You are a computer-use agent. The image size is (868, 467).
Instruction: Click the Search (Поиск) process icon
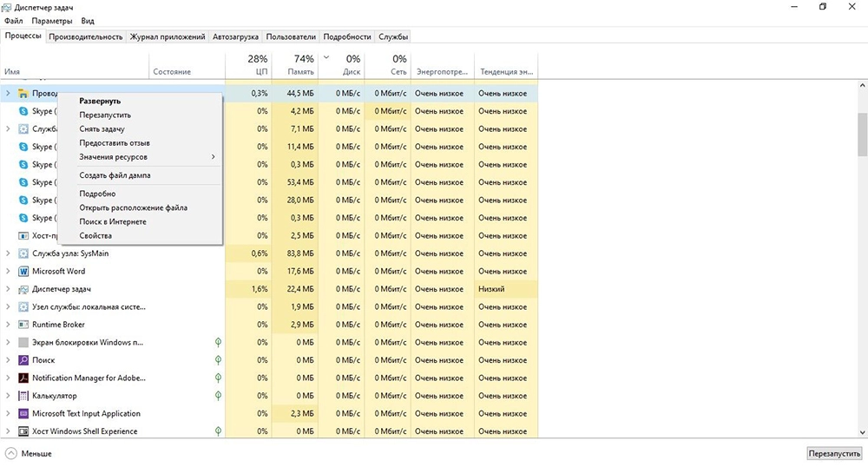pyautogui.click(x=23, y=360)
